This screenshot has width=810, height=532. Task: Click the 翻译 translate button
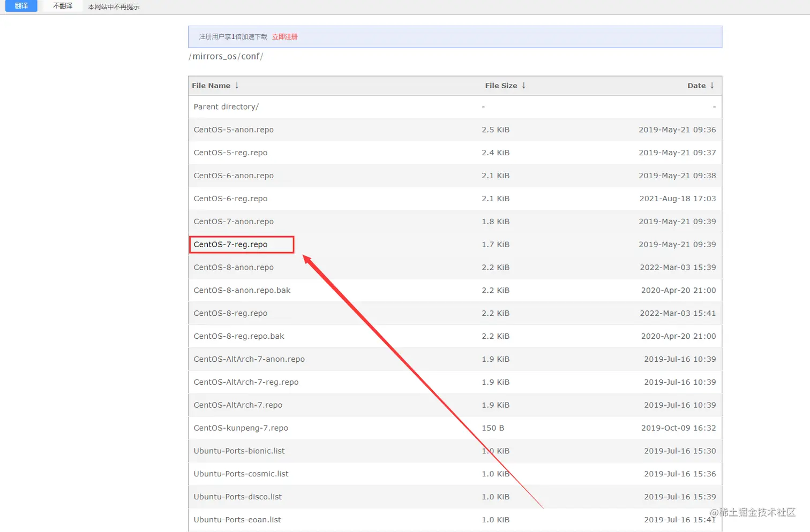(x=21, y=6)
